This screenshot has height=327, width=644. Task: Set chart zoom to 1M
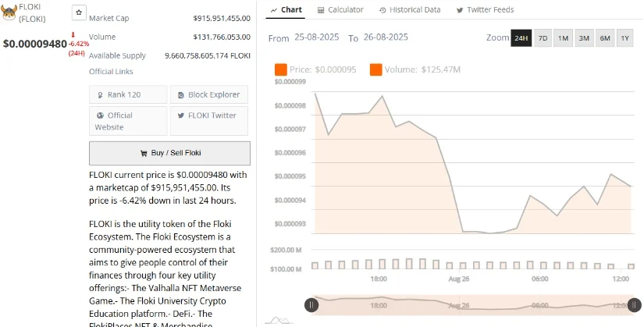tap(563, 38)
